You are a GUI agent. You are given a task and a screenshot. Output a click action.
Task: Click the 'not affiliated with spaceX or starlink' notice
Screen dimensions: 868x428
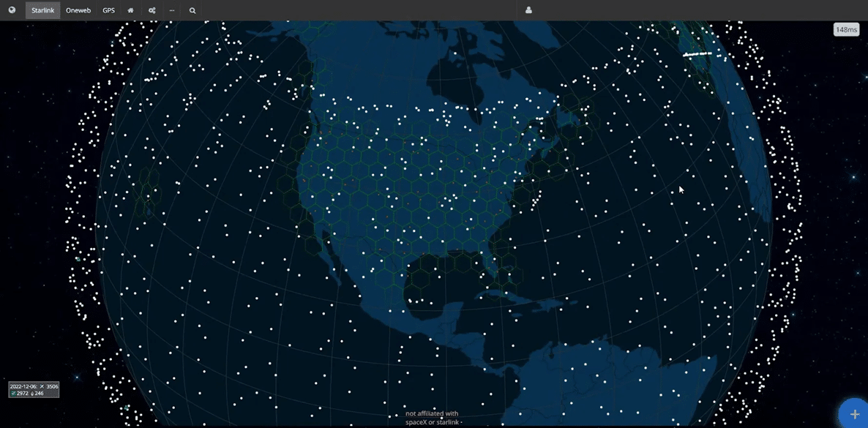(432, 418)
